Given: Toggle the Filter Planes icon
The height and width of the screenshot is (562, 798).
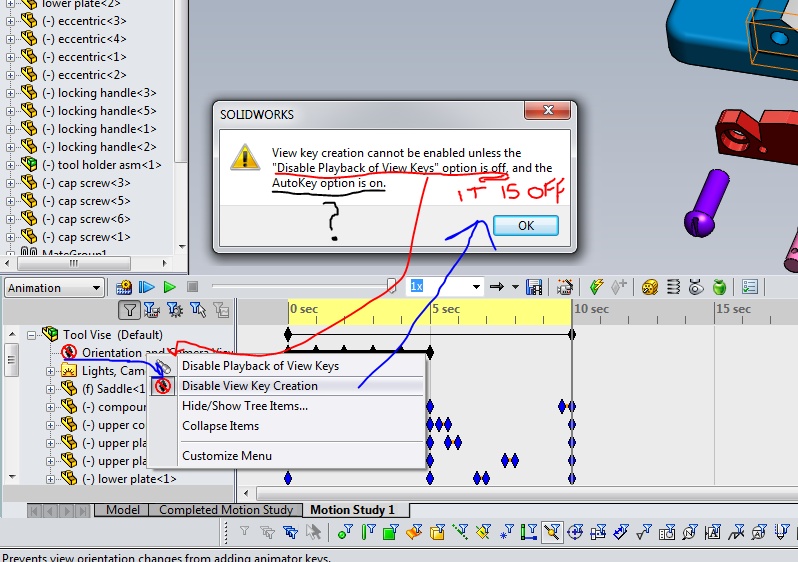Looking at the screenshot, I should 483,532.
